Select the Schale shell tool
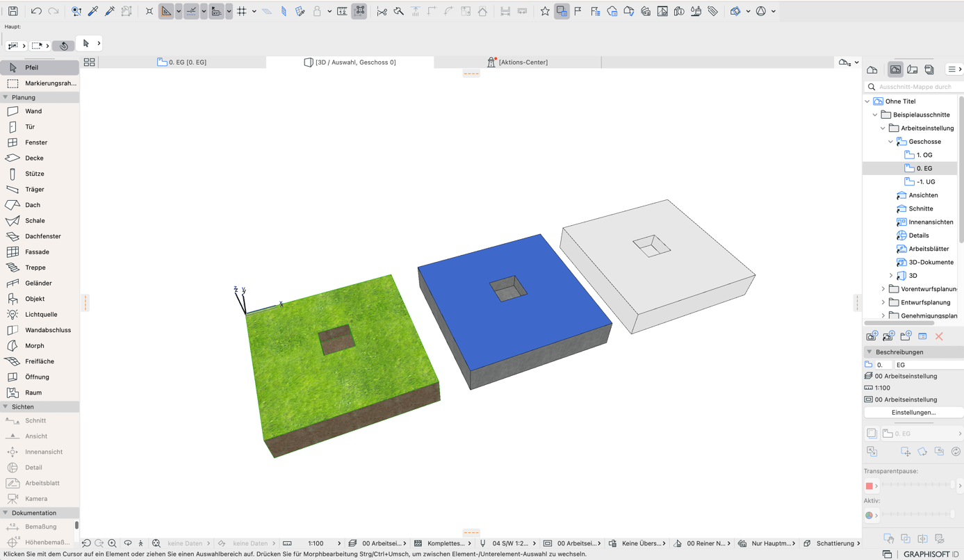The image size is (964, 560). pos(40,221)
